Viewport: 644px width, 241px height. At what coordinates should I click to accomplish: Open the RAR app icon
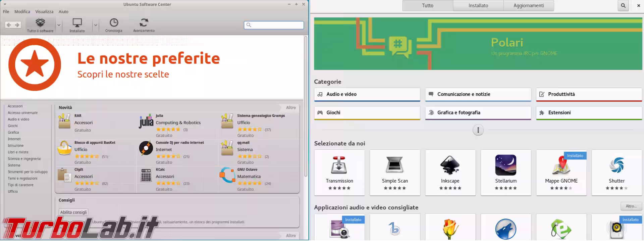point(64,121)
